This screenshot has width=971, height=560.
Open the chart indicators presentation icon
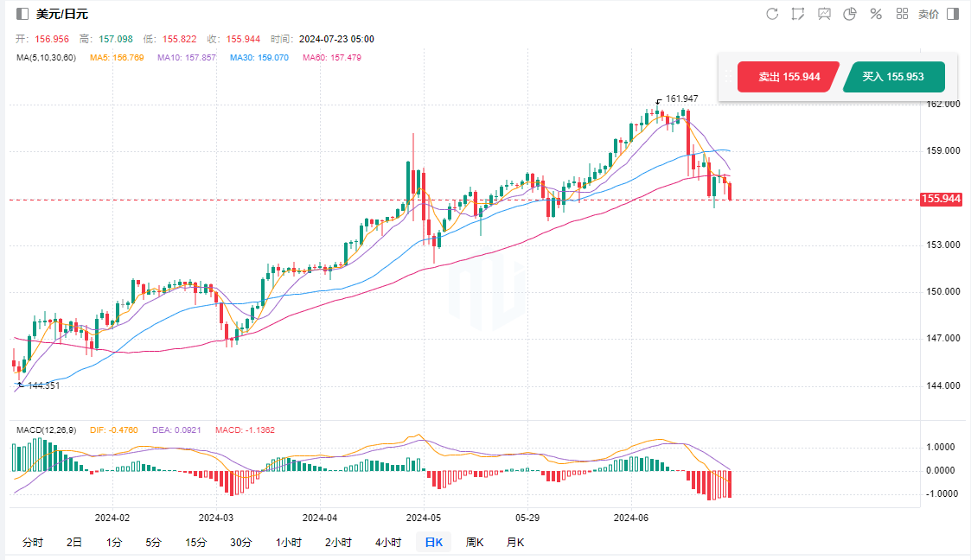824,14
